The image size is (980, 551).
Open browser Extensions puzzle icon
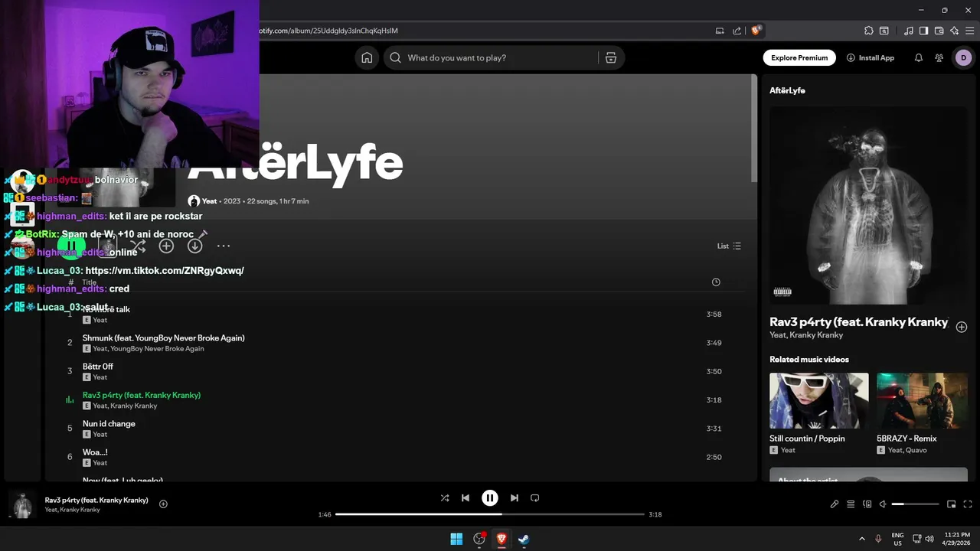[x=868, y=31]
